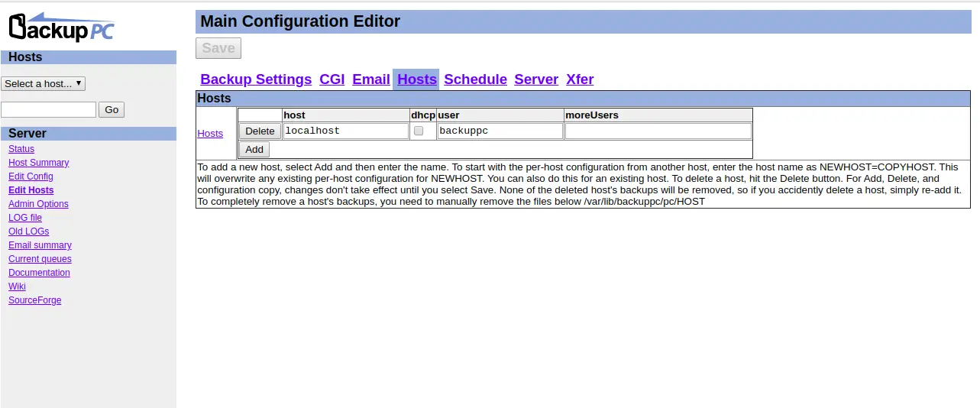Click the 'Hosts' section title bar in editor
980x408 pixels.
pyautogui.click(x=583, y=99)
